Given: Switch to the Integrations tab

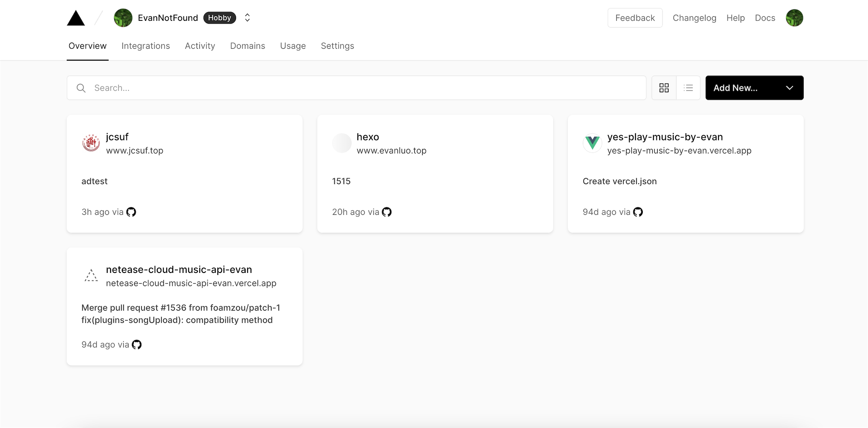Looking at the screenshot, I should (146, 46).
